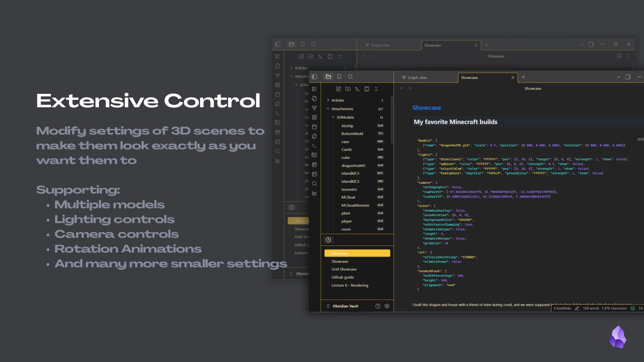644x362 pixels.
Task: Close the Showcase tab in the front window
Action: click(x=513, y=77)
